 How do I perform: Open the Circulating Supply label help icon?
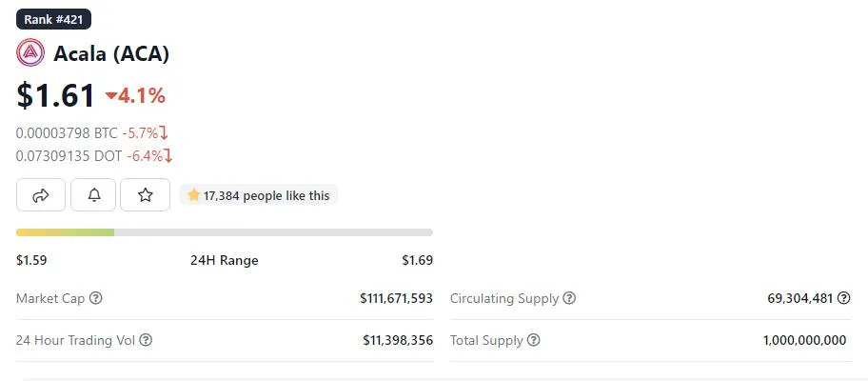point(569,298)
